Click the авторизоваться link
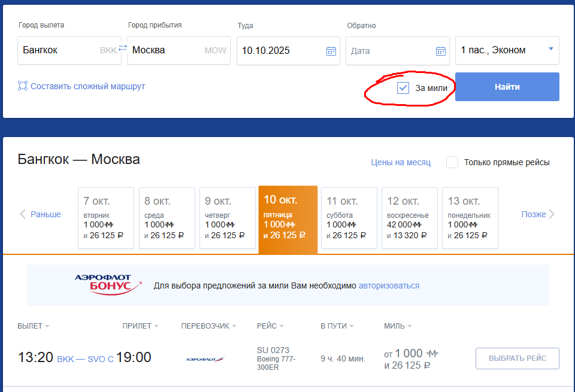This screenshot has height=392, width=575. pyautogui.click(x=389, y=285)
